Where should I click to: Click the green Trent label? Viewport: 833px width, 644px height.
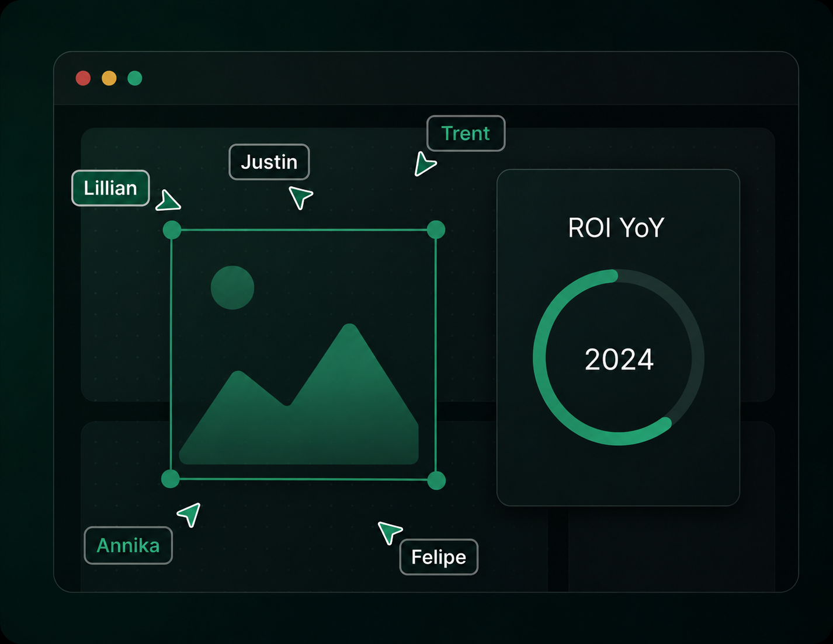(x=466, y=133)
